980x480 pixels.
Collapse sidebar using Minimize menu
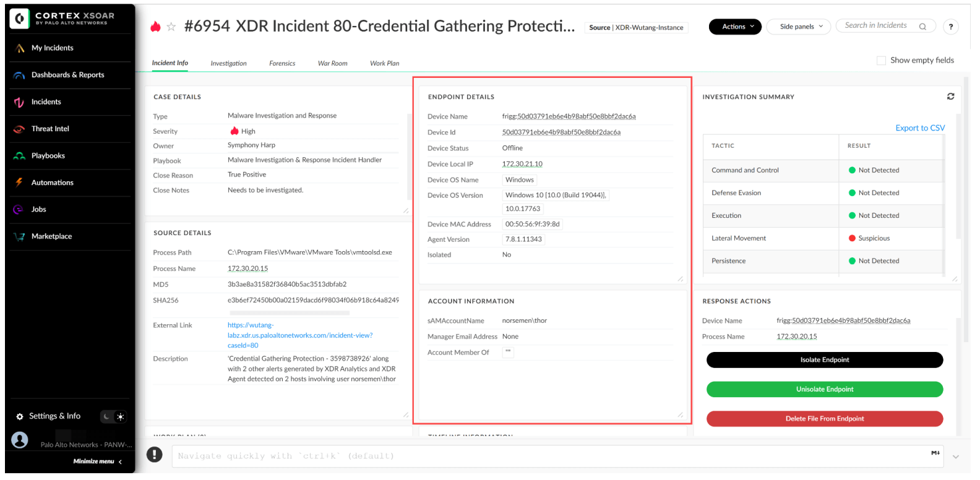pyautogui.click(x=97, y=461)
